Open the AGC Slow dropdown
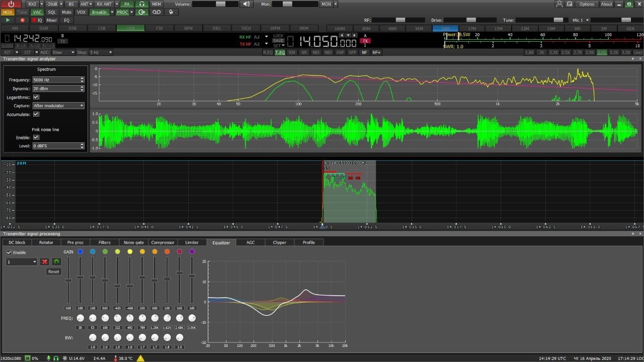Screen dimensions: 644x362 click(62, 52)
